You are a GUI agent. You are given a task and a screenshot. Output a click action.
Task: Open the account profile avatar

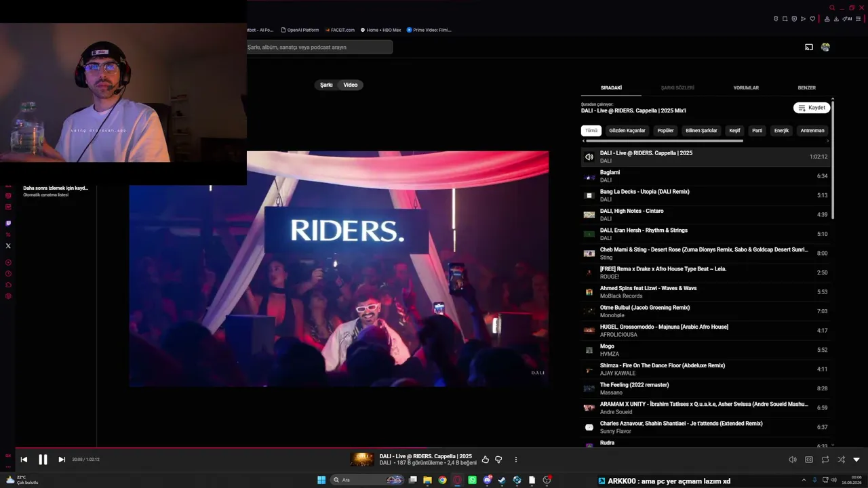[x=825, y=47]
